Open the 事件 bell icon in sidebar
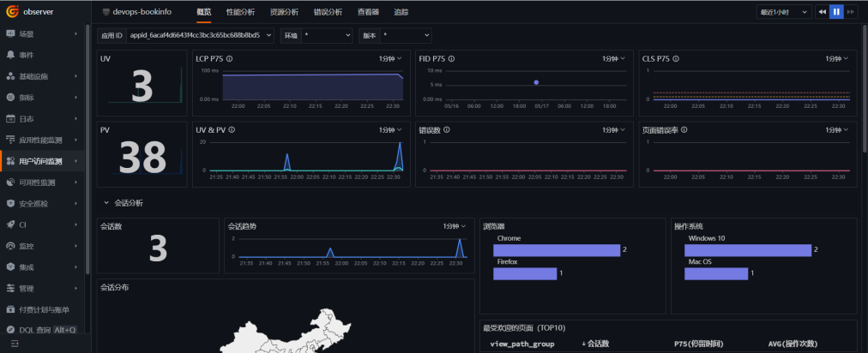 click(x=10, y=55)
